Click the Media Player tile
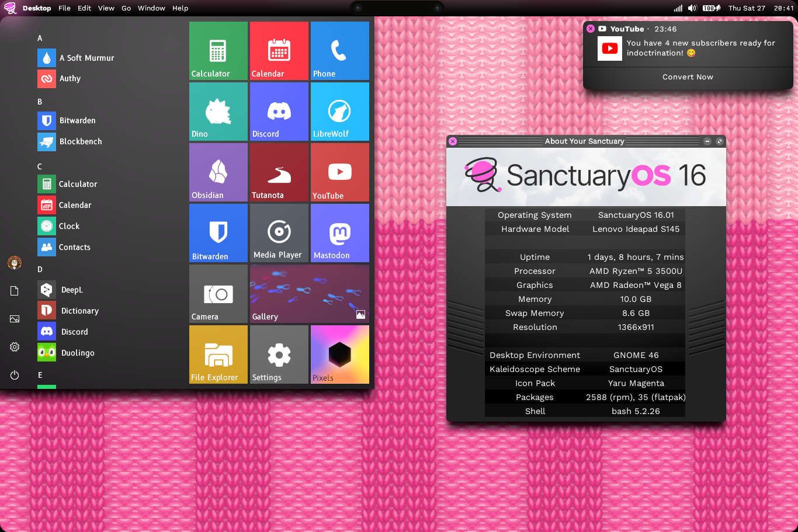798x532 pixels. coord(279,233)
